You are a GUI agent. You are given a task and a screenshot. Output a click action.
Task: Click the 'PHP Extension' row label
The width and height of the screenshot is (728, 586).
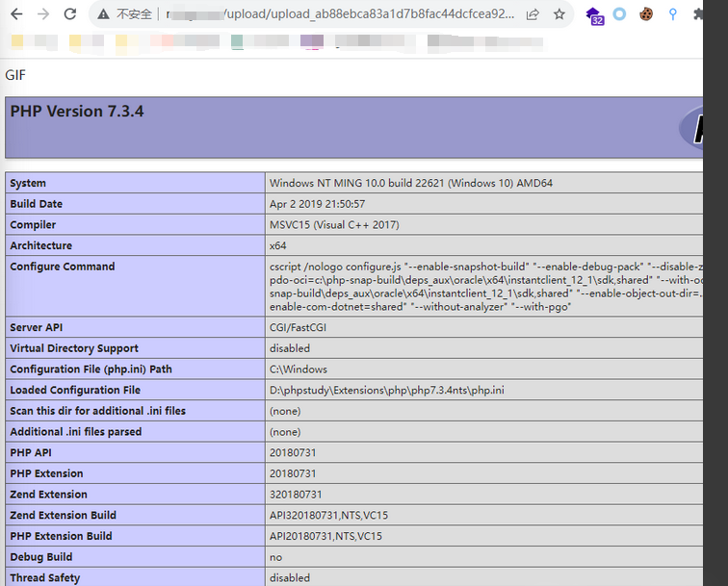46,473
